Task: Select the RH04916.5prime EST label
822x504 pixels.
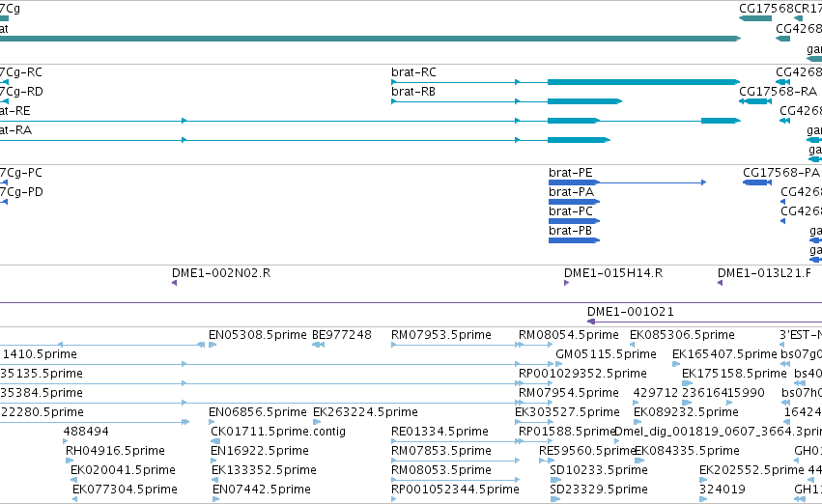Action: tap(115, 451)
